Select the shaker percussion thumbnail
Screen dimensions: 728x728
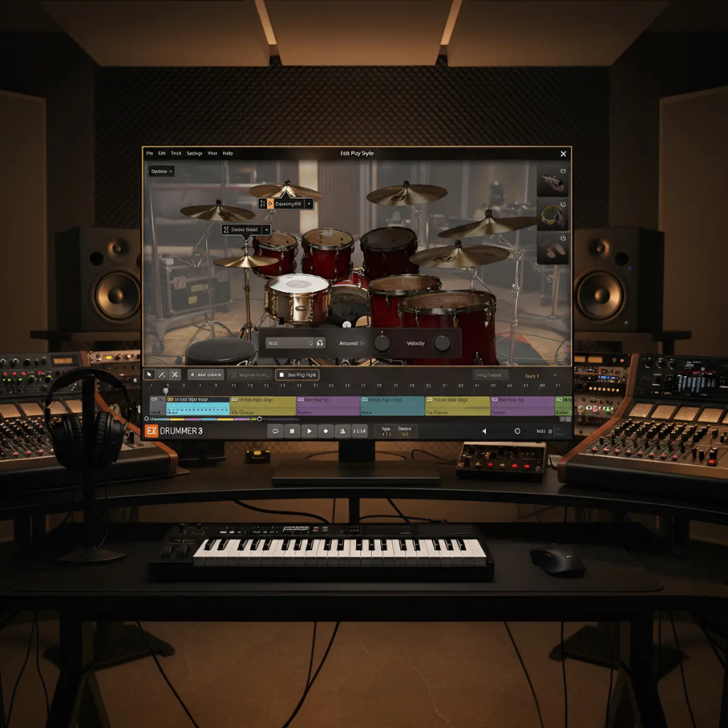point(552,182)
